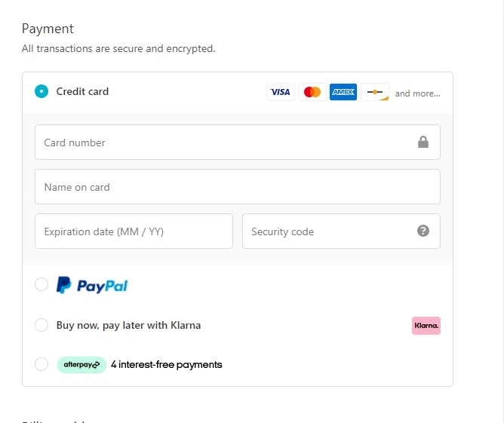Image resolution: width=504 pixels, height=423 pixels.
Task: Click the Security code input field
Action: pos(328,231)
